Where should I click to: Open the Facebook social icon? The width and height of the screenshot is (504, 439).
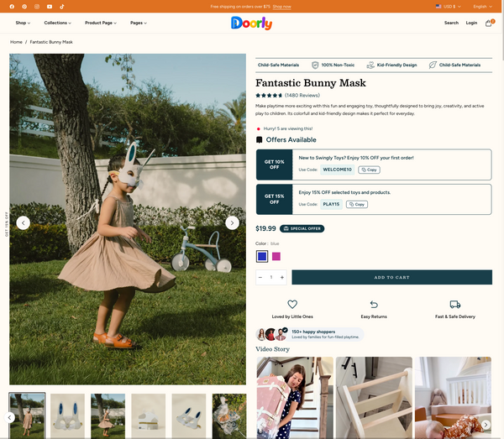12,7
